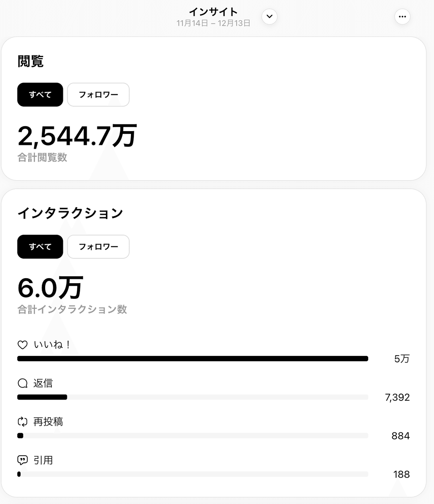Click the いいね！ progress bar

pyautogui.click(x=192, y=359)
